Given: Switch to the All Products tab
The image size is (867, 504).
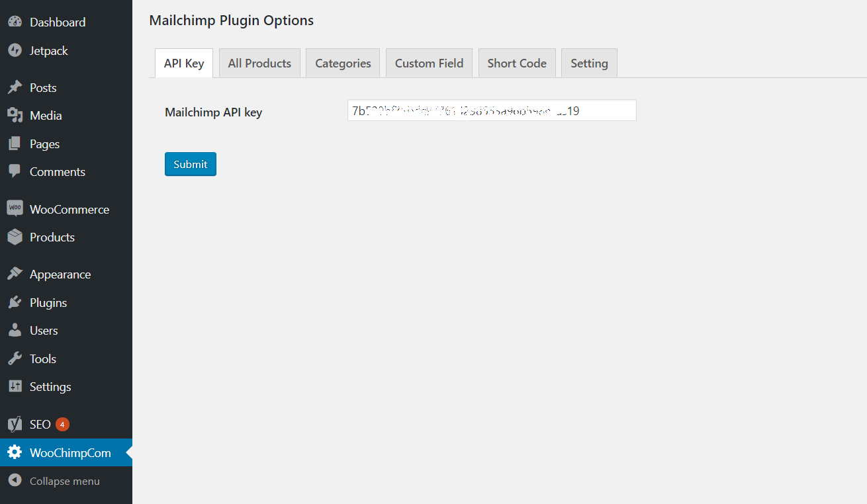Looking at the screenshot, I should point(259,63).
